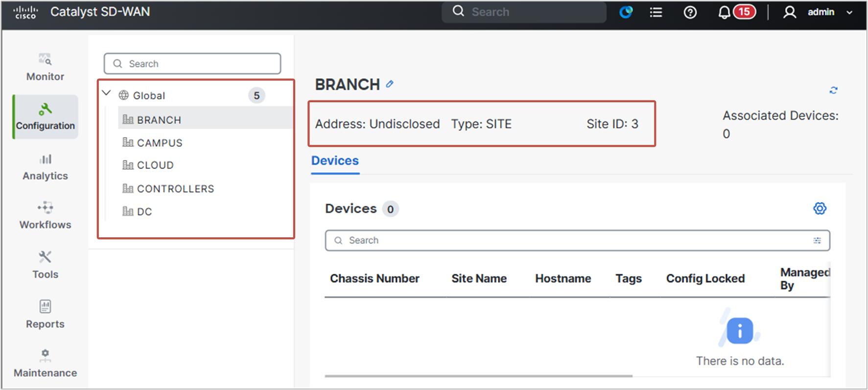Refresh the BRANCH page with refresh icon
Image resolution: width=868 pixels, height=390 pixels.
[833, 91]
